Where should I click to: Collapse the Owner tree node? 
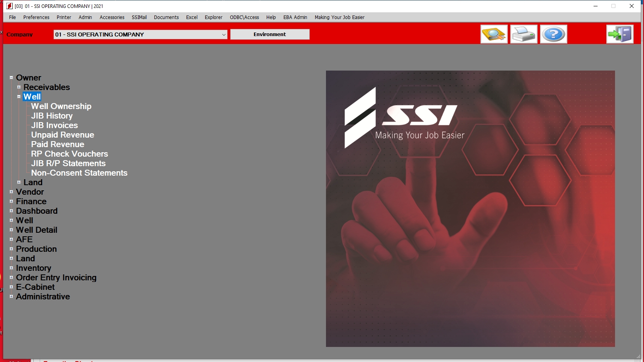pyautogui.click(x=11, y=78)
